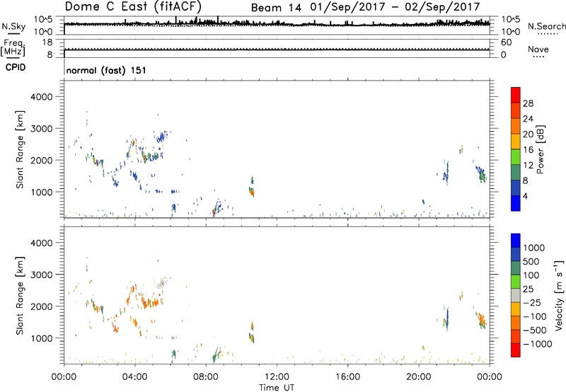Click the '1000' velocity colorbar value
Image resolution: width=566 pixels, height=392 pixels.
(534, 248)
